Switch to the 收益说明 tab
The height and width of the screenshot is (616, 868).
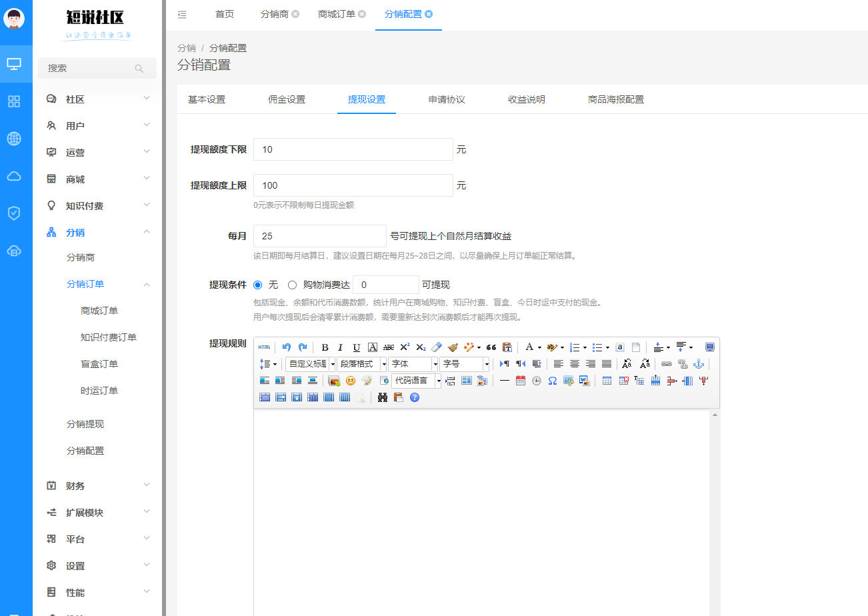point(527,99)
